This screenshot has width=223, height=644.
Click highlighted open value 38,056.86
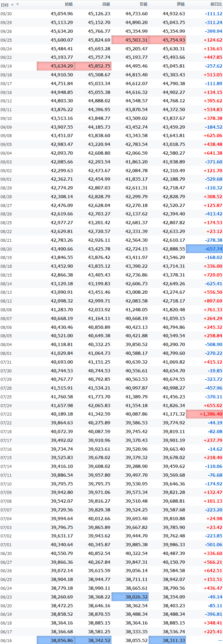(56, 640)
